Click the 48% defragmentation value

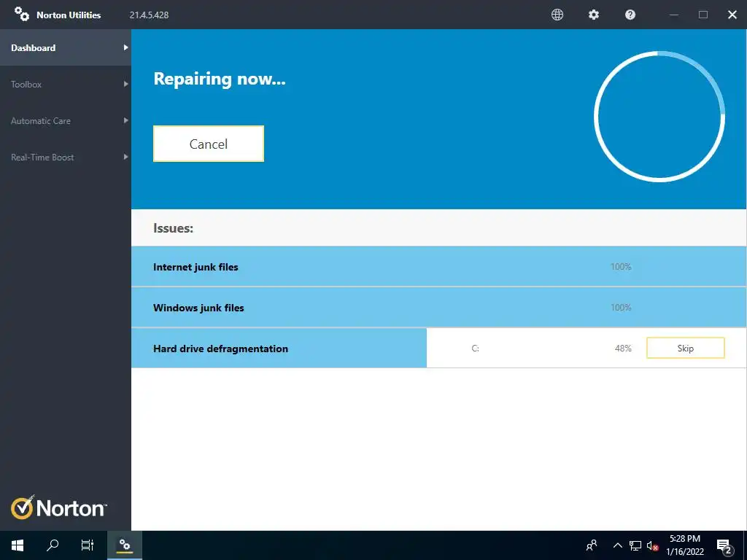click(x=623, y=349)
